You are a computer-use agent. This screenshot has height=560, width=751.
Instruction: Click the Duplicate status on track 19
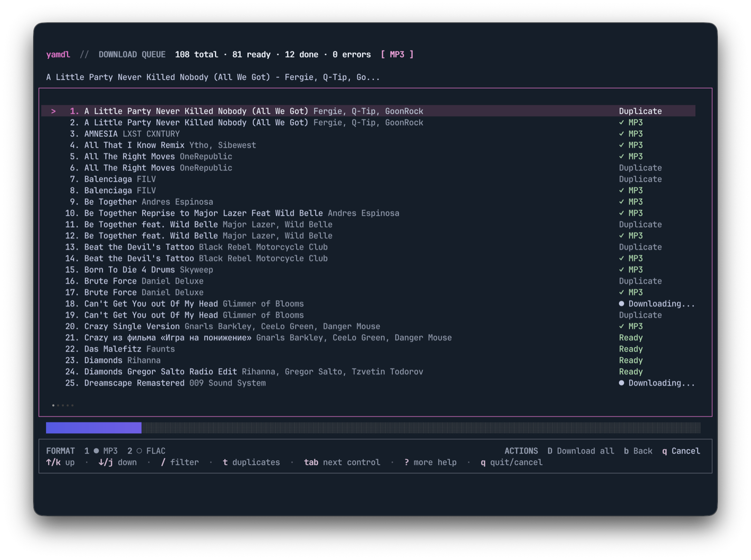(640, 315)
